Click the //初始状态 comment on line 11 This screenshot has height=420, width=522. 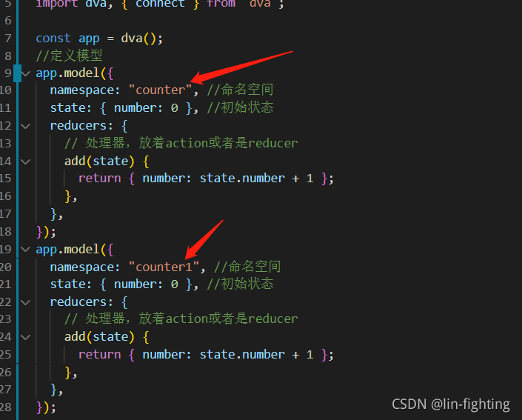[x=240, y=107]
